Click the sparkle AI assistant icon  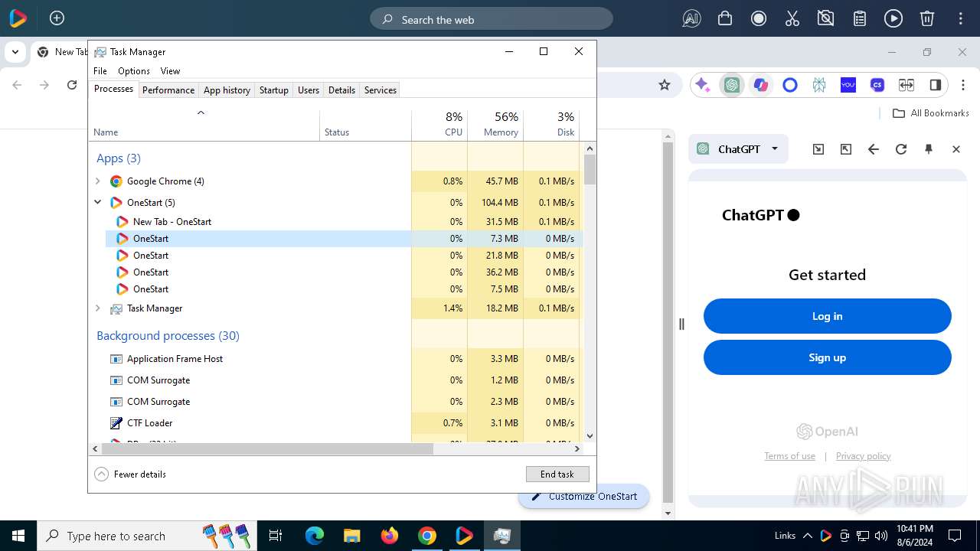(702, 85)
